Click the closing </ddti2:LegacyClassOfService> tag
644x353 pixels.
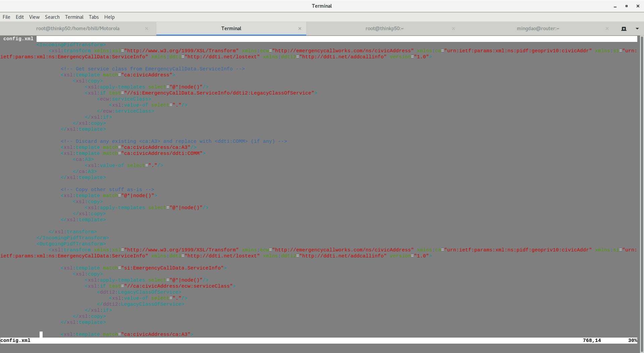(141, 304)
